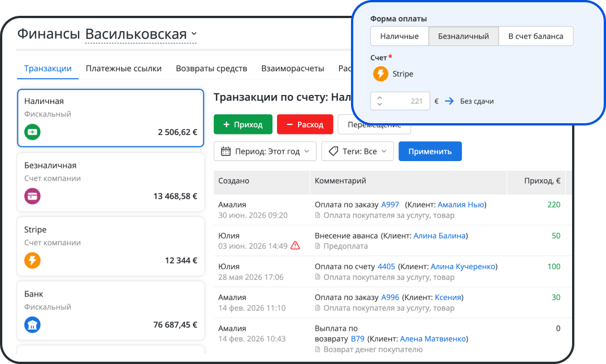Image resolution: width=606 pixels, height=364 pixels.
Task: Open the Васильковская location dropdown
Action: click(141, 34)
